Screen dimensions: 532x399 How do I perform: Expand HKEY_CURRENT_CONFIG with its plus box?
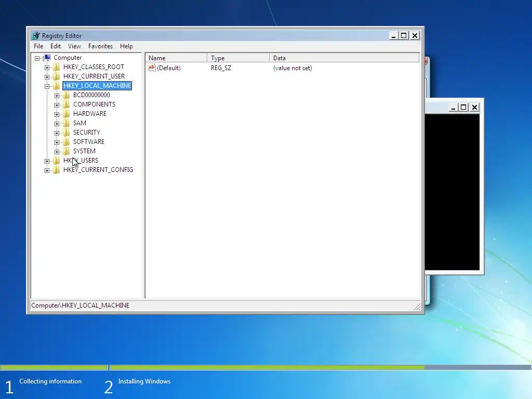coord(47,170)
